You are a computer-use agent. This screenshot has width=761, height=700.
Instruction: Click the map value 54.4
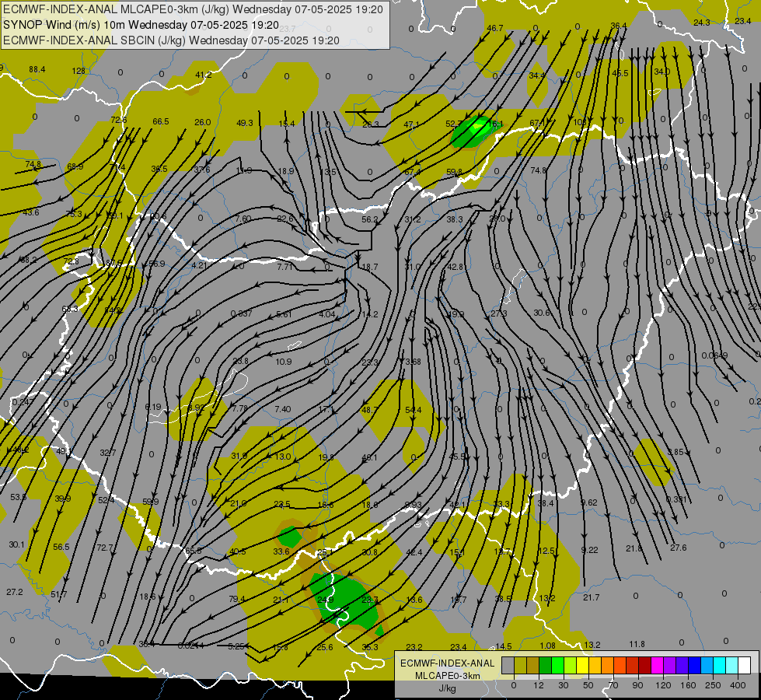coord(413,410)
